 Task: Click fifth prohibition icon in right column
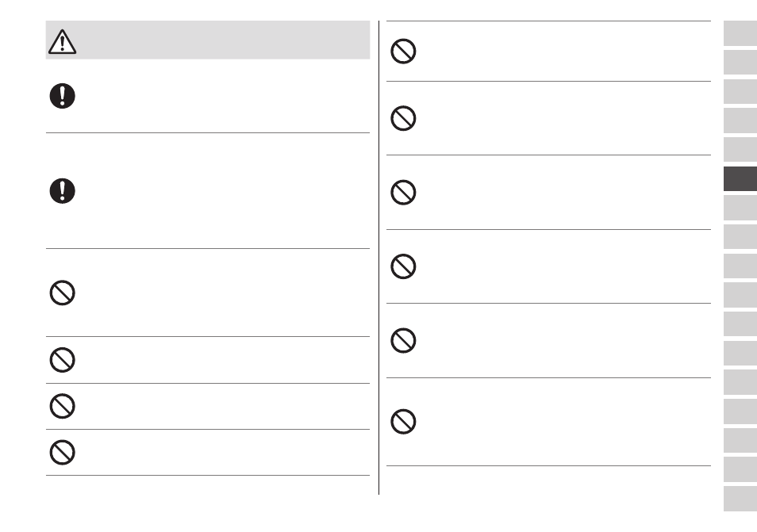coord(403,340)
